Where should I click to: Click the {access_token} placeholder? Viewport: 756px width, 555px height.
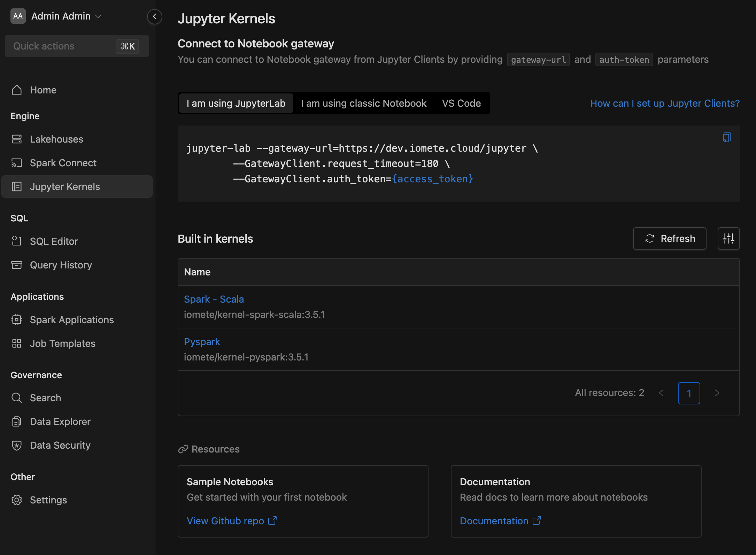pyautogui.click(x=432, y=179)
